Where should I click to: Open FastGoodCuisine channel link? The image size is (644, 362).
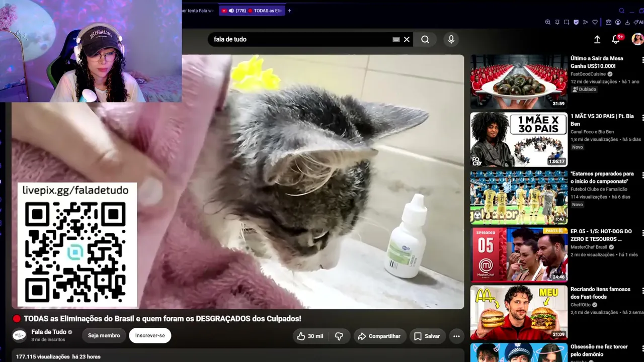589,74
